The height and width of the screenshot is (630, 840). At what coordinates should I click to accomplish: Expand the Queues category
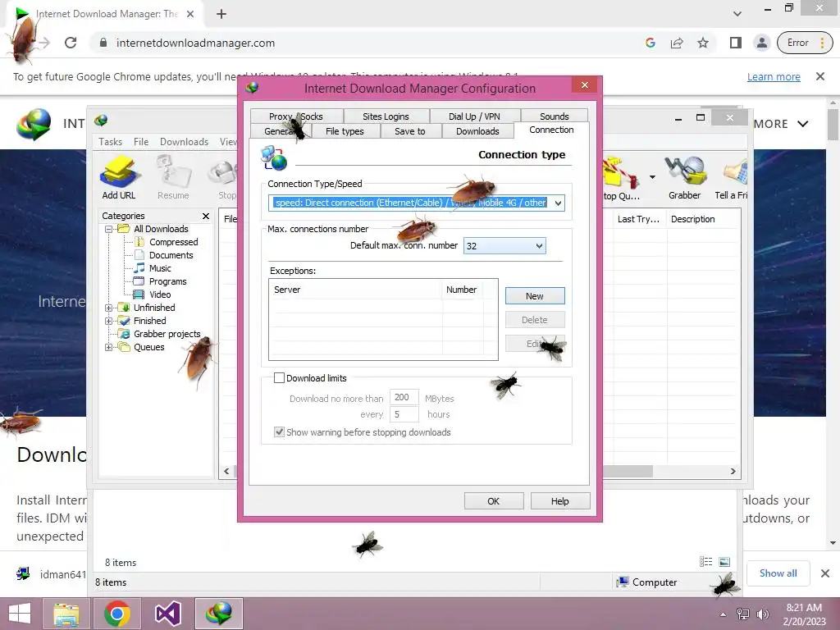point(109,347)
